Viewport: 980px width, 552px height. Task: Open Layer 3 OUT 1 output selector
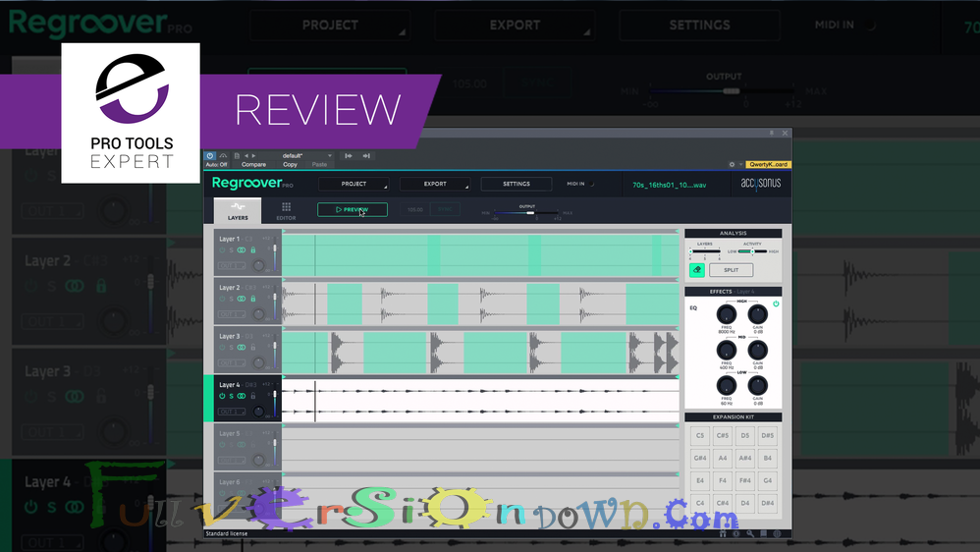coord(233,362)
